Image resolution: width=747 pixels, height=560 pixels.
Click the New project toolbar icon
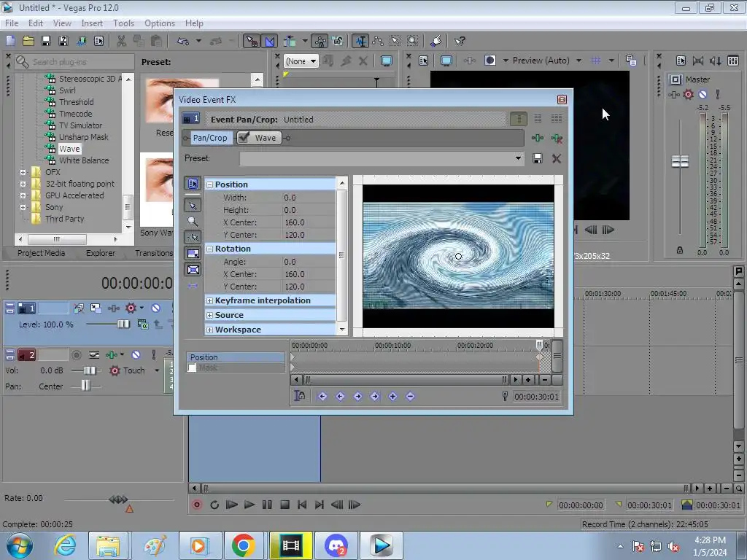pos(10,41)
